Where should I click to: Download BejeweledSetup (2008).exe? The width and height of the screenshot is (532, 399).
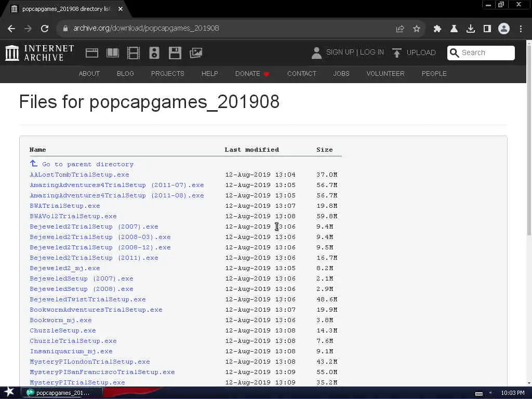click(x=82, y=289)
